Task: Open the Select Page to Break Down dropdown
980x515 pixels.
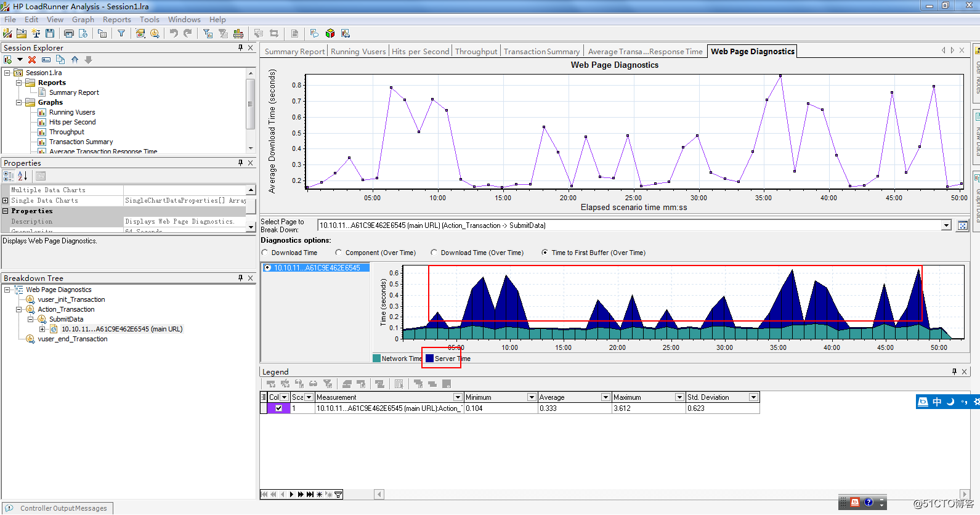Action: pyautogui.click(x=946, y=225)
